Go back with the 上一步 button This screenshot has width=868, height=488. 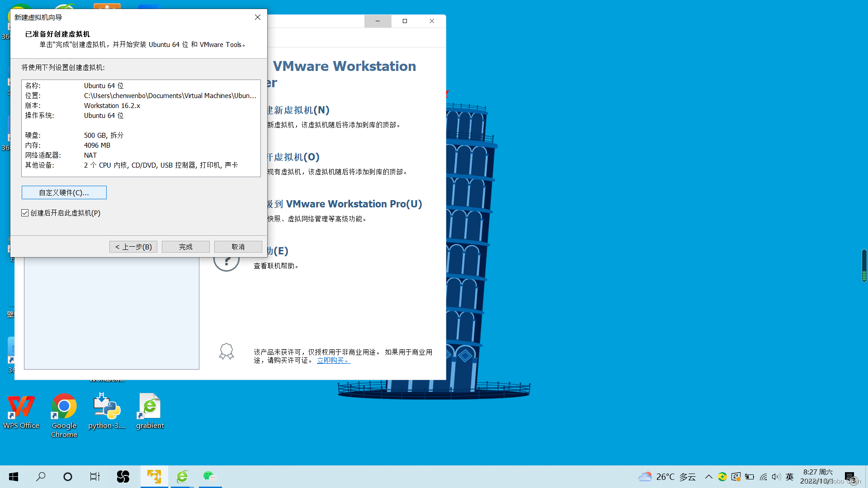pyautogui.click(x=133, y=247)
